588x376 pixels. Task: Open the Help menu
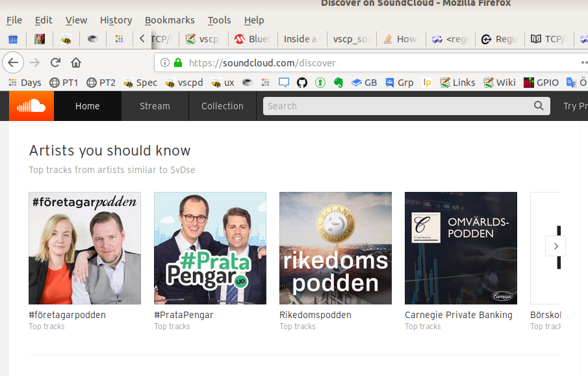pos(254,20)
